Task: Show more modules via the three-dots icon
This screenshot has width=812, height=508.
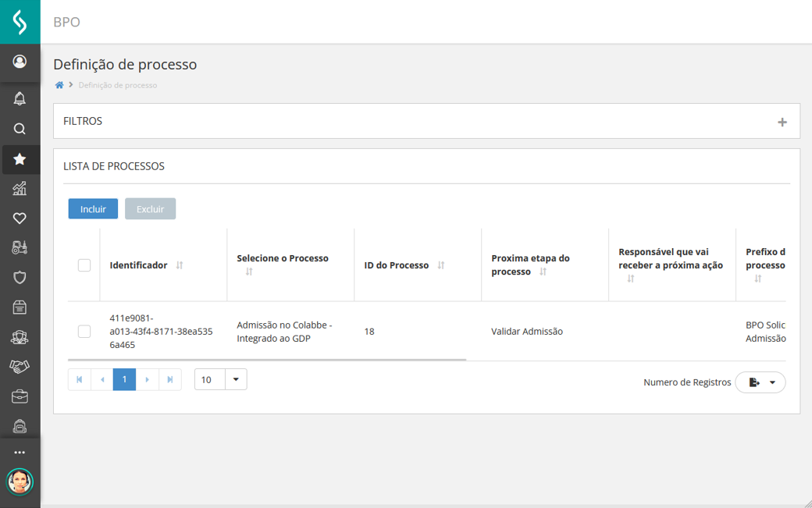Action: coord(20,452)
